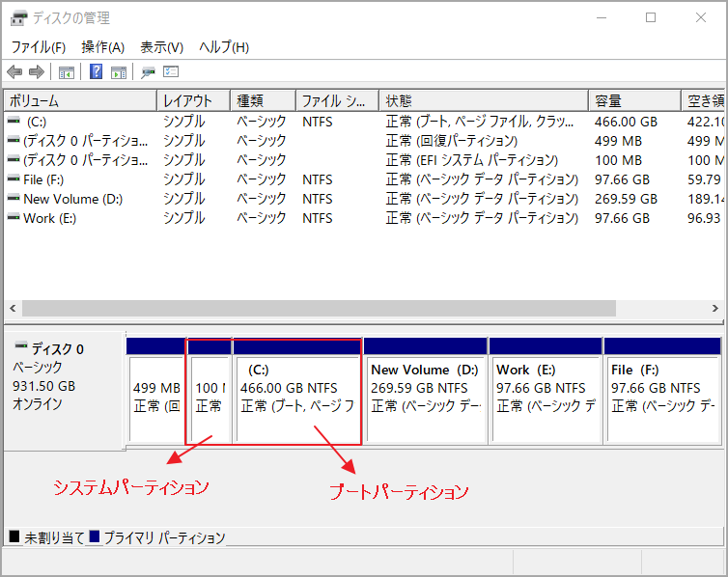Click the right scroll arrow of the horizontal scrollbar
The height and width of the screenshot is (577, 728).
click(x=715, y=309)
